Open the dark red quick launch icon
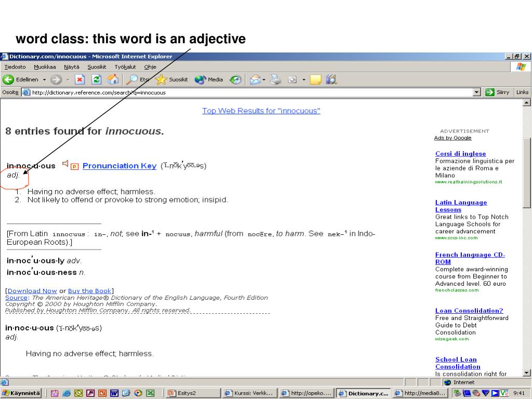This screenshot has width=532, height=399. [90, 393]
